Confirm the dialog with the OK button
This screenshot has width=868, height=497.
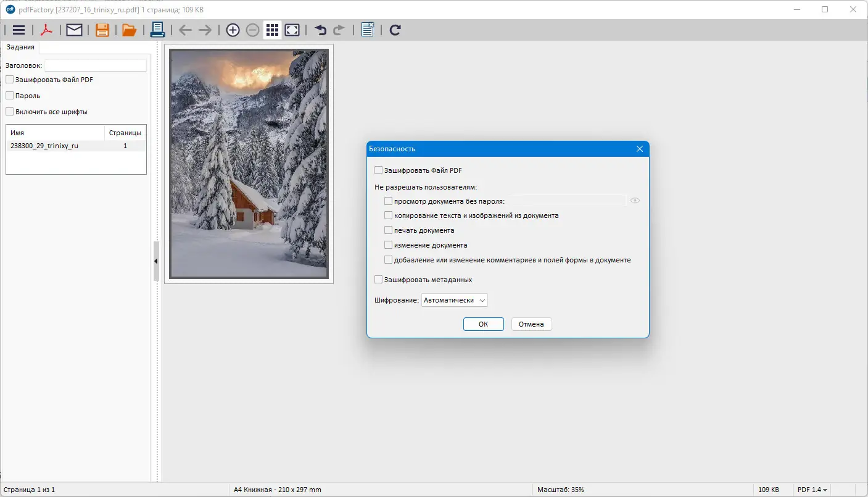pos(484,324)
